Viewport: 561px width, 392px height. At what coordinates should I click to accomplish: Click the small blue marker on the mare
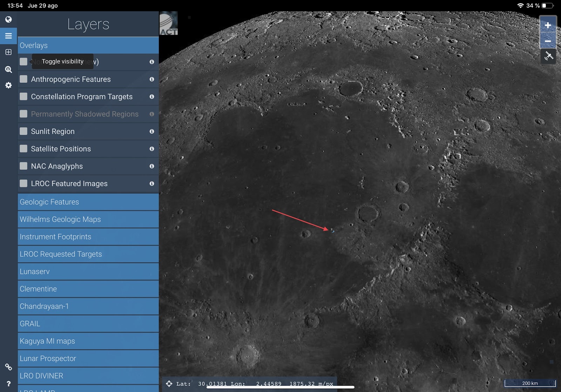333,231
